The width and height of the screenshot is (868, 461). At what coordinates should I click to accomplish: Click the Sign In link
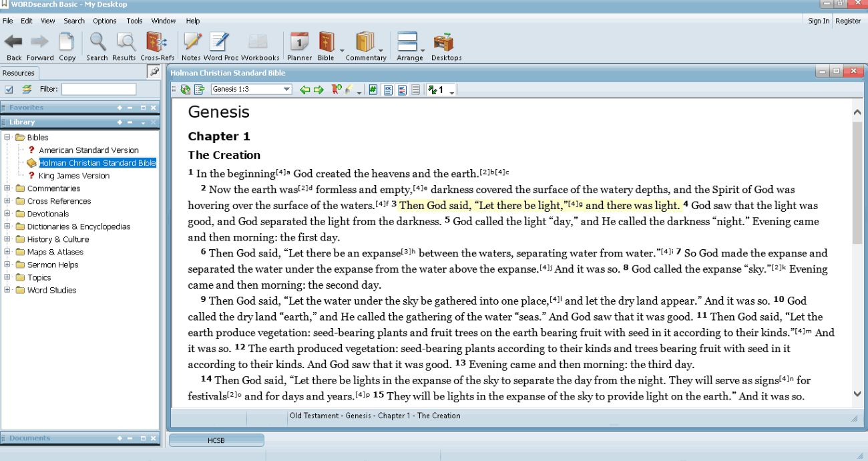coord(819,21)
